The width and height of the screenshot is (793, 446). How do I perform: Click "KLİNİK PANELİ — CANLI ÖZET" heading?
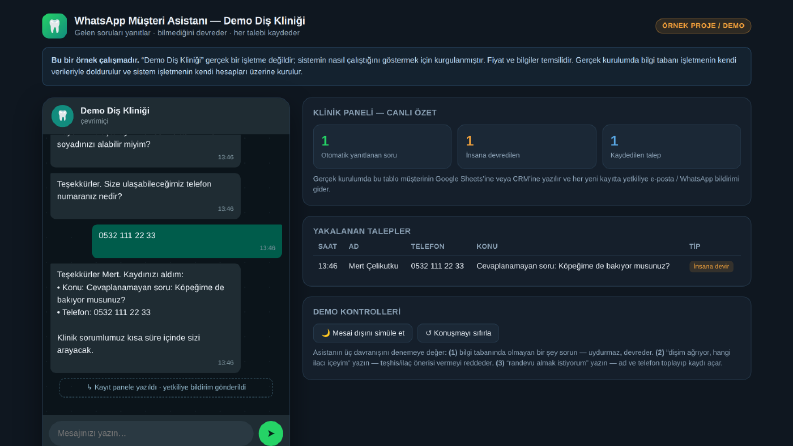375,113
